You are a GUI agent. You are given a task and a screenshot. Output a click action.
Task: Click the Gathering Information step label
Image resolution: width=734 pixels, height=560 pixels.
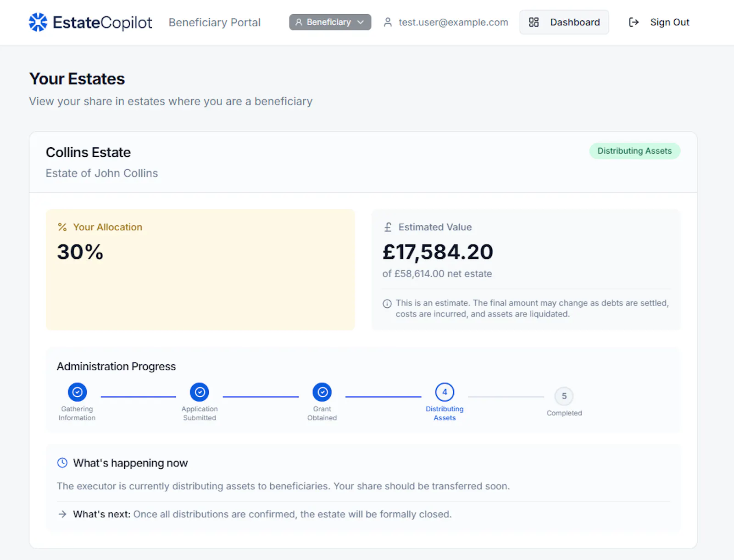pyautogui.click(x=77, y=413)
